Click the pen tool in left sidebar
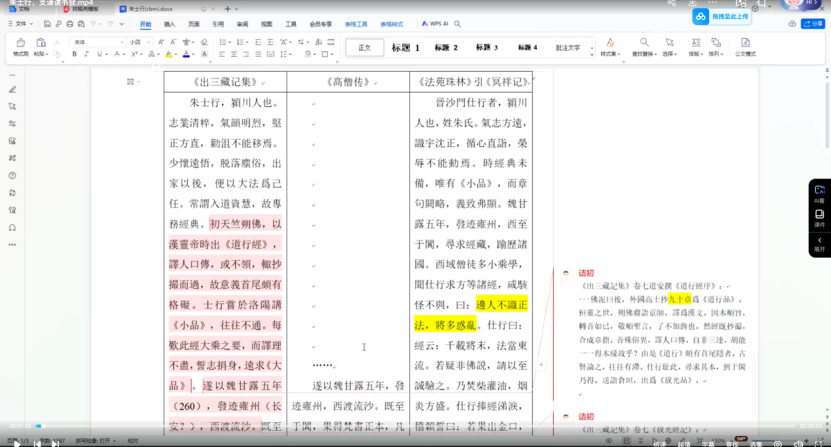 [x=12, y=89]
